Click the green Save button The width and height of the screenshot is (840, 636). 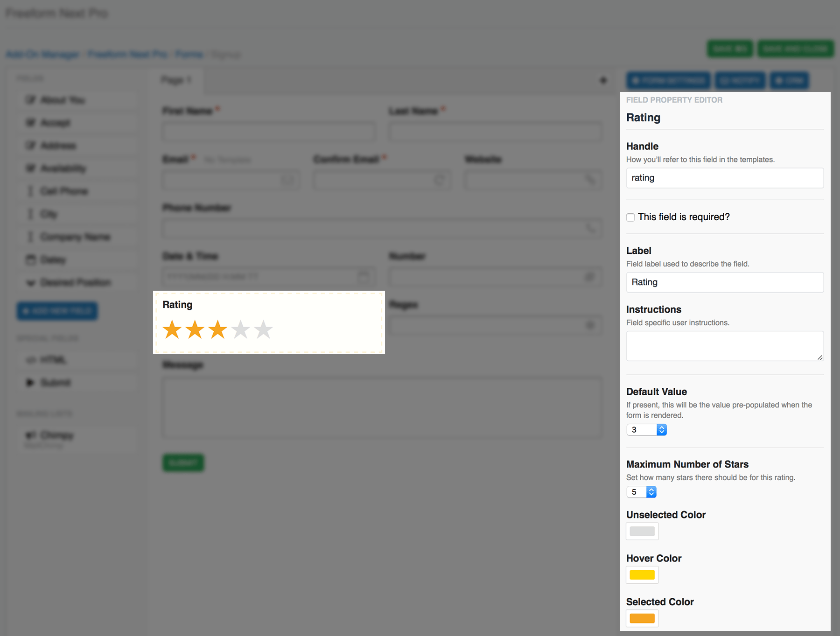pos(730,49)
